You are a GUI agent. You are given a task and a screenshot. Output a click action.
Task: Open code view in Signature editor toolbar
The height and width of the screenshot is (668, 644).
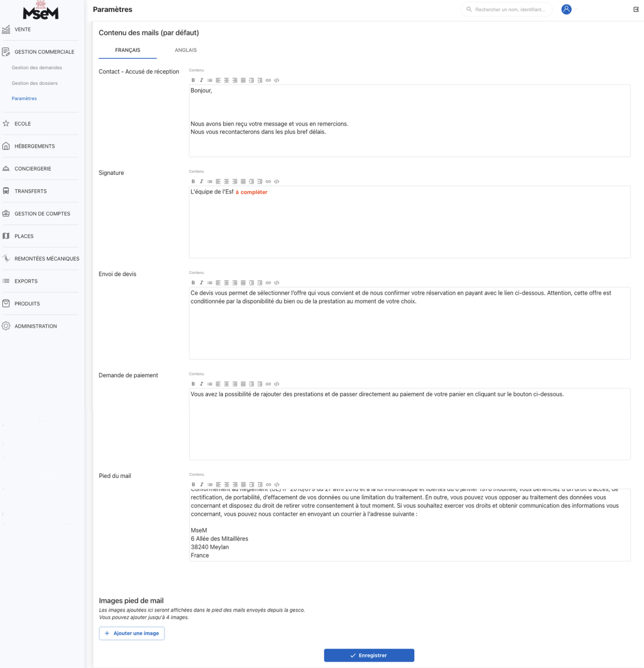pyautogui.click(x=277, y=182)
